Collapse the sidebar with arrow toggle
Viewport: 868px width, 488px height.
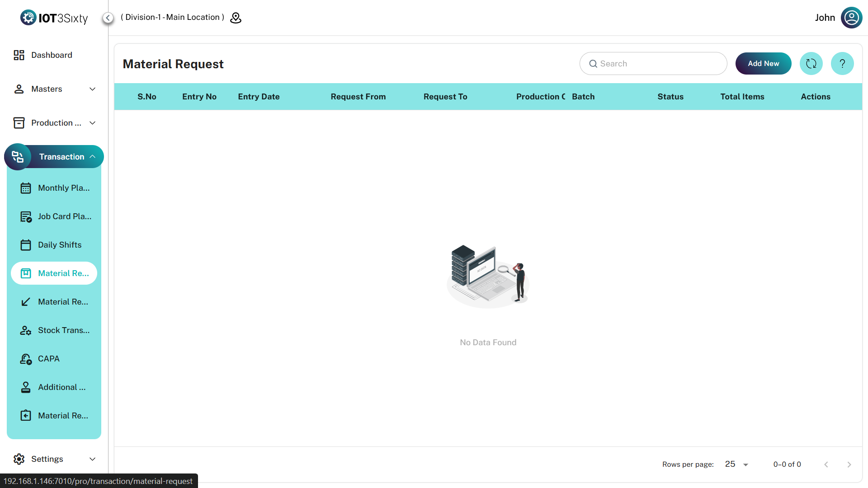[108, 18]
